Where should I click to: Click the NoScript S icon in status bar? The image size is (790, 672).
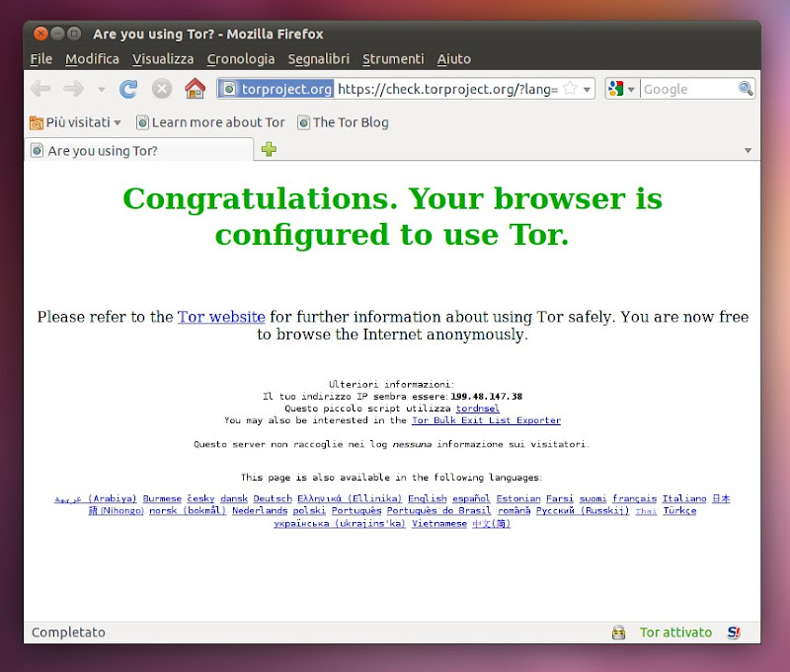[x=734, y=633]
